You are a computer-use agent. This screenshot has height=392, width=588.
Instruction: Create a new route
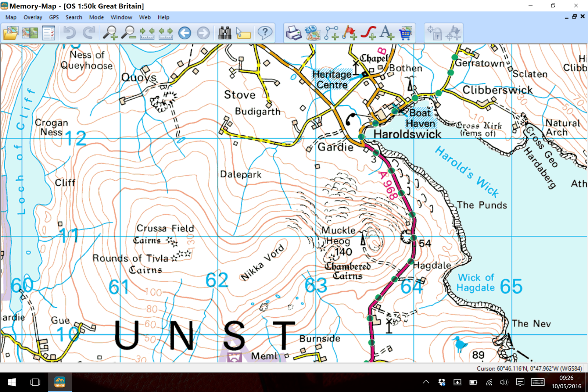click(331, 33)
